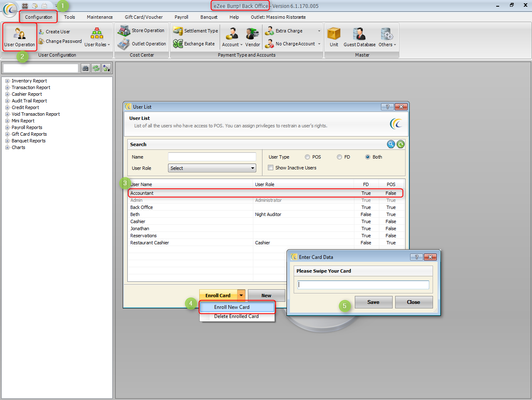
Task: Open the Maintenance ribbon tab
Action: 100,17
